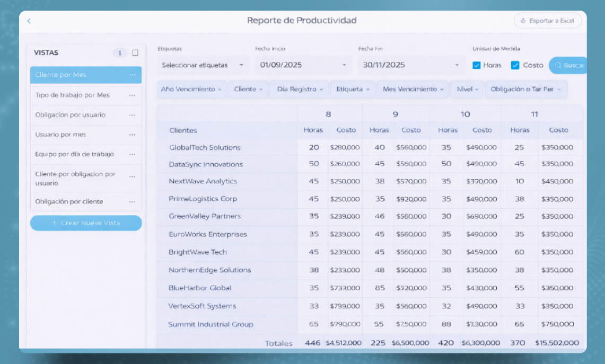The width and height of the screenshot is (605, 364).
Task: Go back using the left chevron arrow
Action: tap(29, 21)
